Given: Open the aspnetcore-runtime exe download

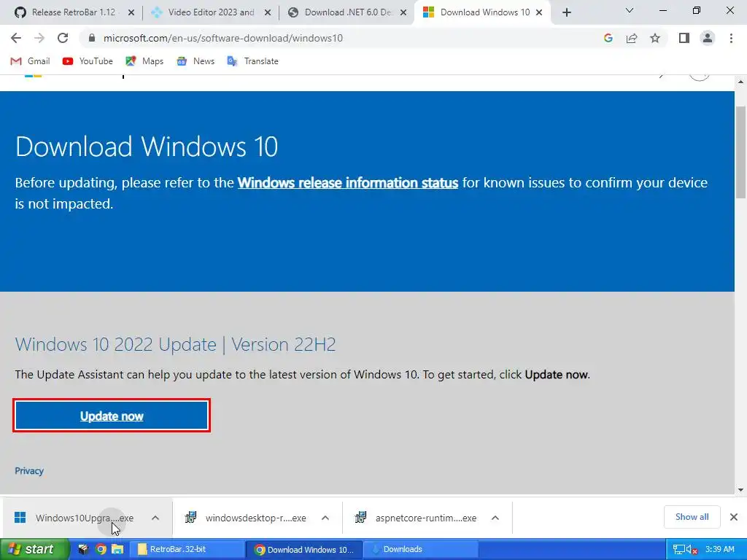Looking at the screenshot, I should pyautogui.click(x=415, y=518).
